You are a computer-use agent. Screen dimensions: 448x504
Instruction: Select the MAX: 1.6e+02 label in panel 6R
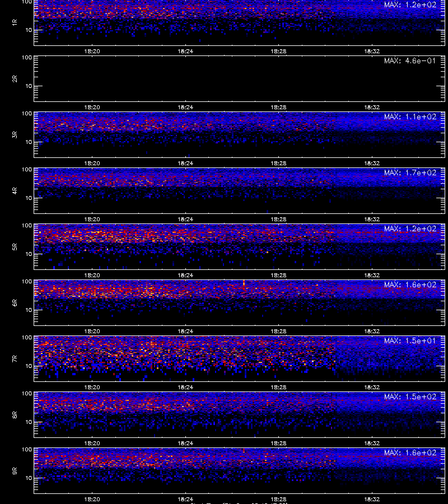click(x=410, y=285)
